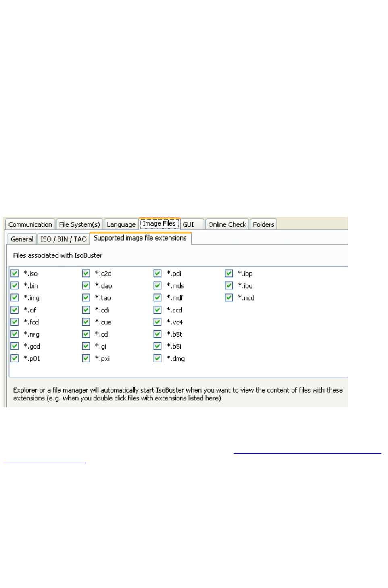Toggle the *.pdi checkbox

click(x=157, y=273)
